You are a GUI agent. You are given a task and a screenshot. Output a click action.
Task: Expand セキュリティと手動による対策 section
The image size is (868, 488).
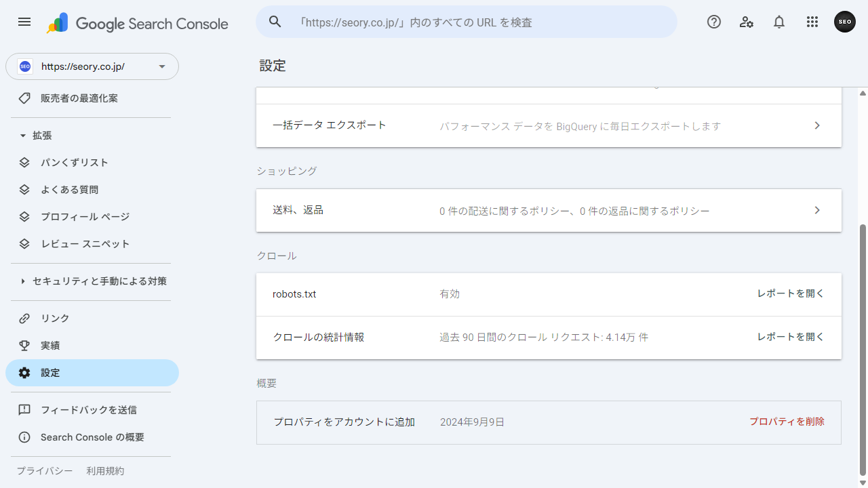click(22, 281)
